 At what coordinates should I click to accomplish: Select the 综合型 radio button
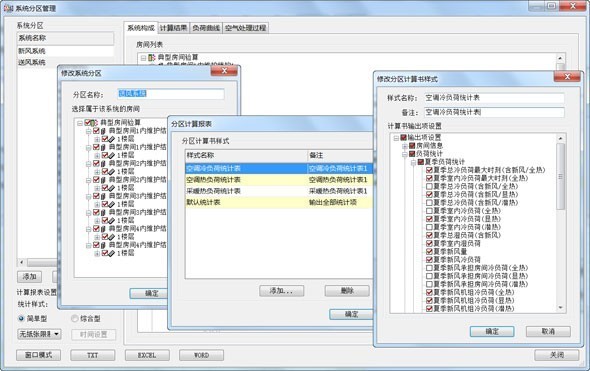pos(75,318)
